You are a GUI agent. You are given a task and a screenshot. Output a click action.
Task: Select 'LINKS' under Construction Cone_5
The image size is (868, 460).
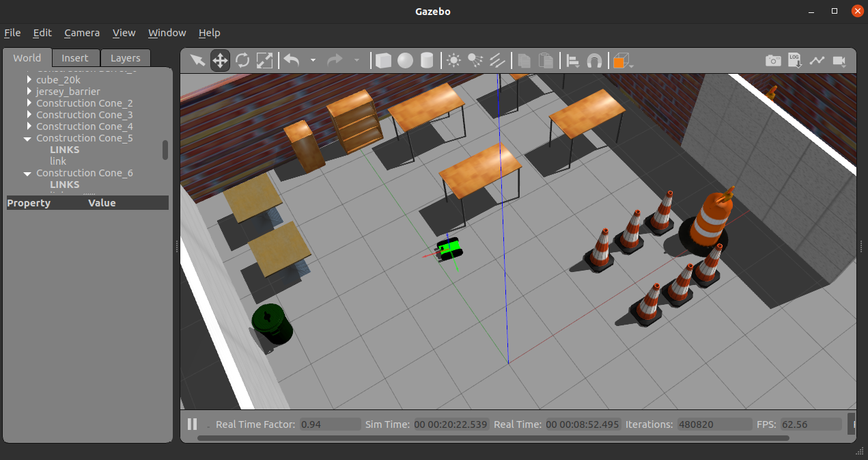[x=65, y=150]
